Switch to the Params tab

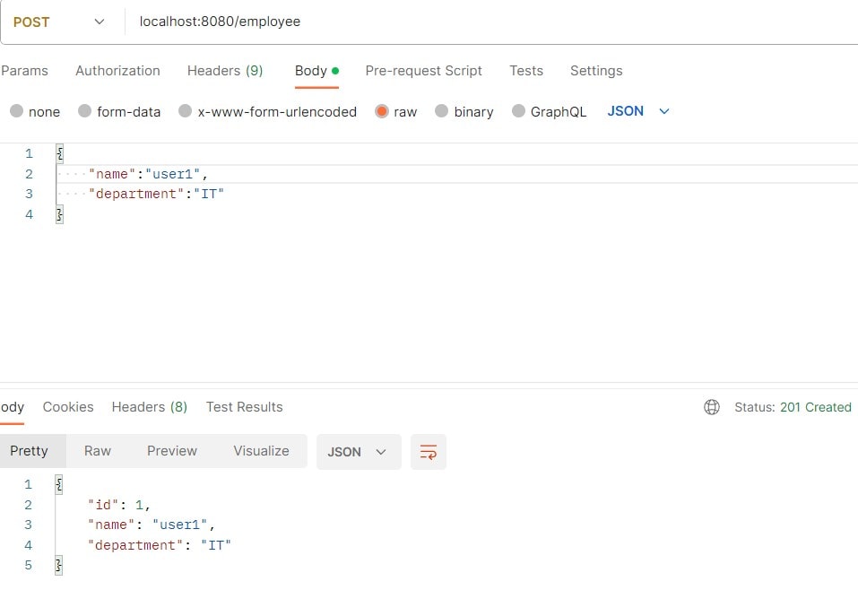24,71
